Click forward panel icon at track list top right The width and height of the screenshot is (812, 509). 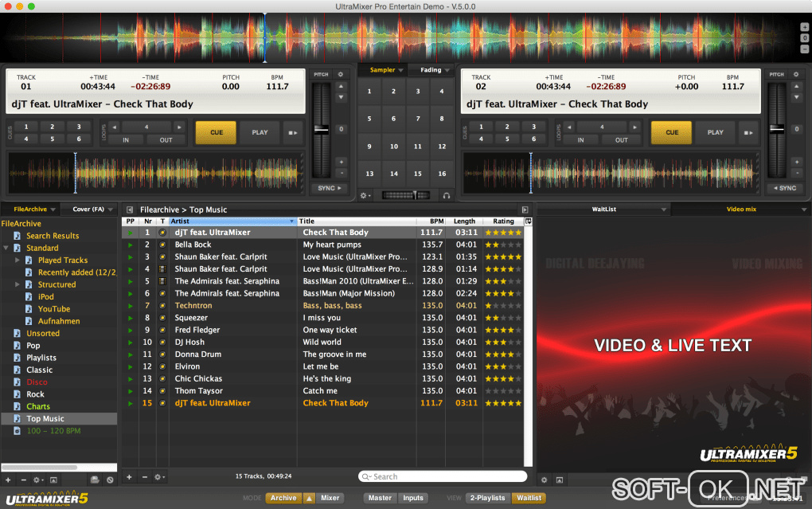click(525, 210)
